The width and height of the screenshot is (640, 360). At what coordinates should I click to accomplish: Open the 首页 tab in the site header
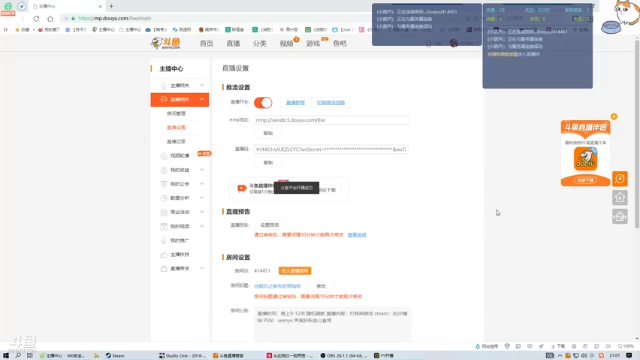(x=207, y=43)
